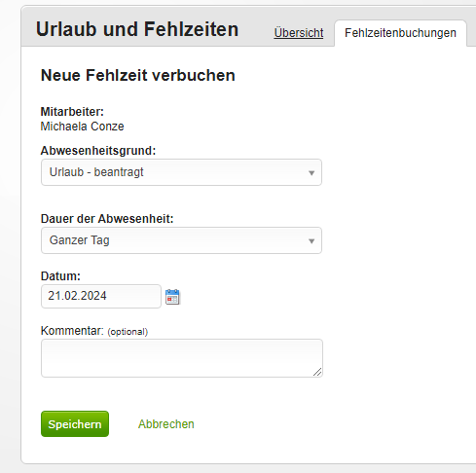Open the Ganzer Tag duration dropdown

point(181,240)
